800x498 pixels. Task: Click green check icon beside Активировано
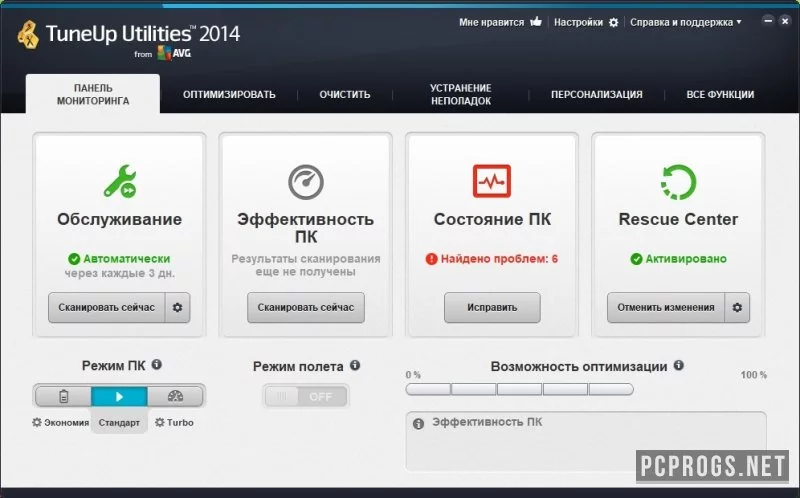(x=636, y=259)
